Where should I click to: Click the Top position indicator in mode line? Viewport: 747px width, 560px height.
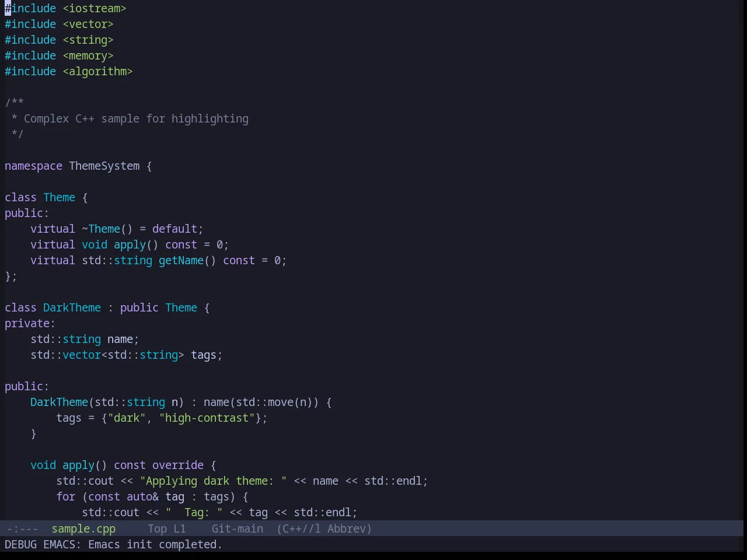coord(158,528)
